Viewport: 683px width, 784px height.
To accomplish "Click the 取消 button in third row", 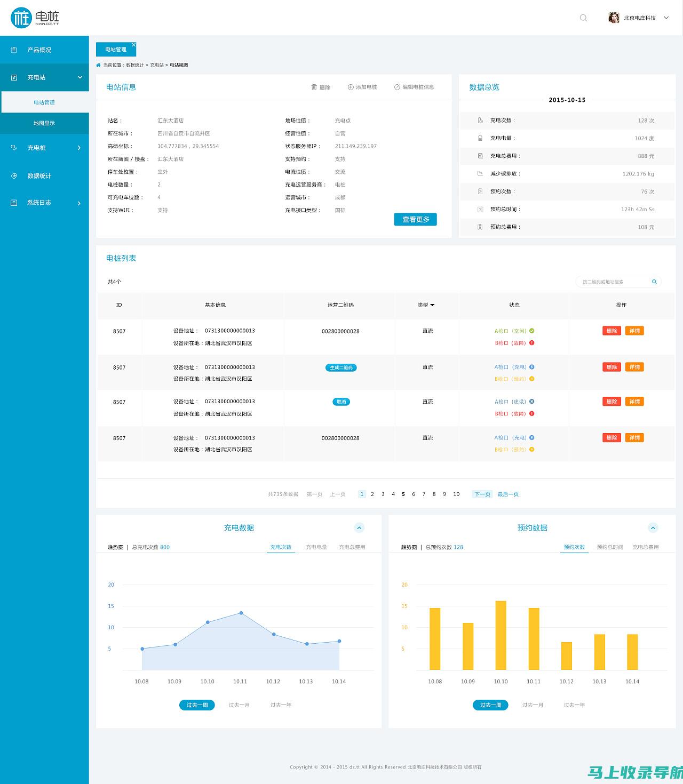I will [x=341, y=402].
